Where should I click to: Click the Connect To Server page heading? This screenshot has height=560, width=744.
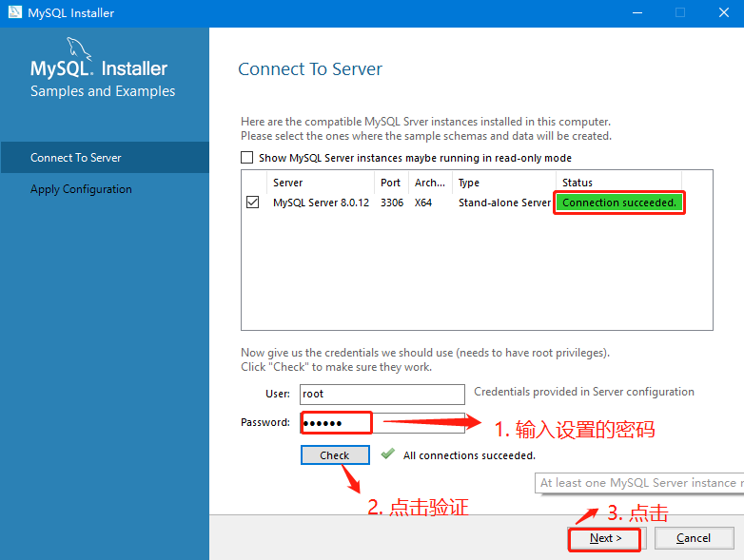(310, 69)
